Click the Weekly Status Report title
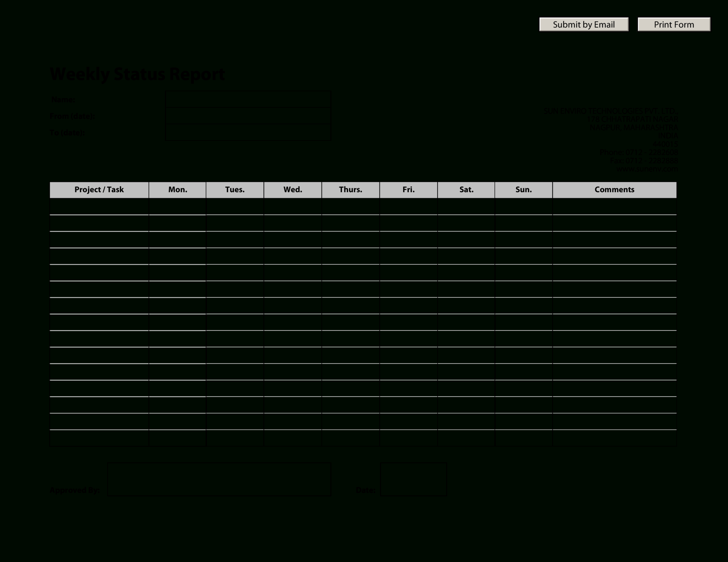 pyautogui.click(x=136, y=73)
